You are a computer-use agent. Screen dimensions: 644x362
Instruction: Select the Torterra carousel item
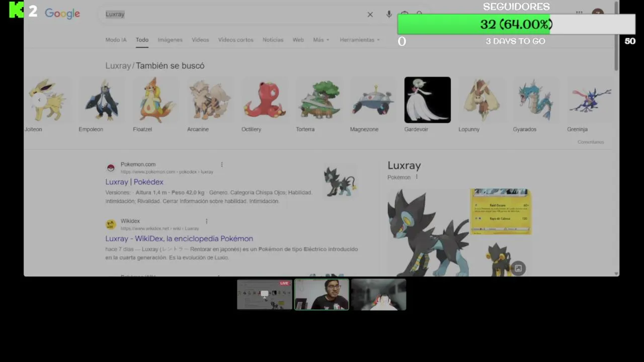319,105
